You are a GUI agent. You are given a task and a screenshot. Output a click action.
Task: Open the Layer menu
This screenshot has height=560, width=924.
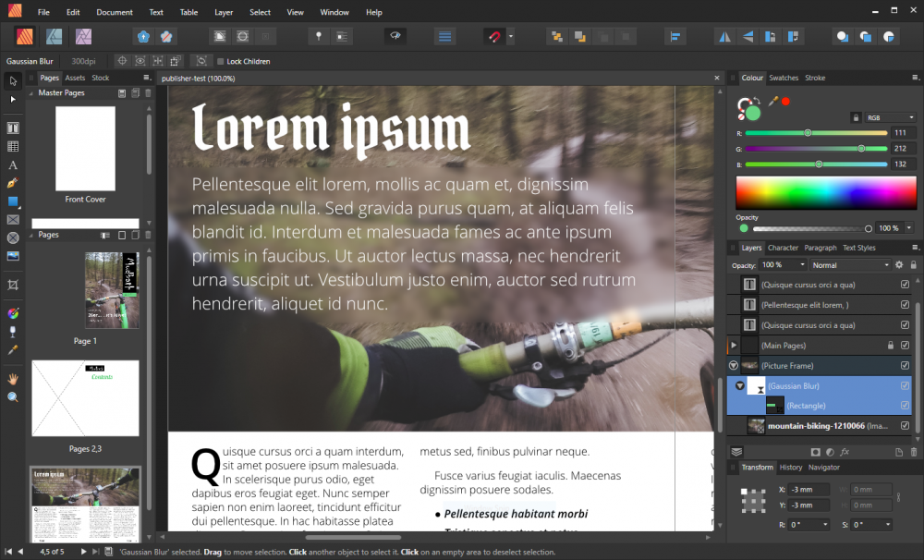224,13
